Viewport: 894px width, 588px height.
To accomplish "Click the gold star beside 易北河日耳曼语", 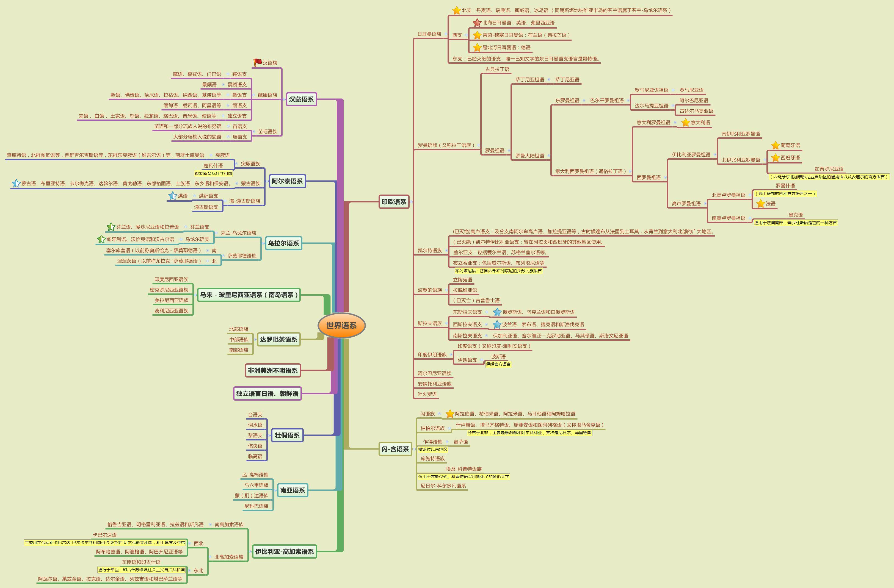I will 477,48.
